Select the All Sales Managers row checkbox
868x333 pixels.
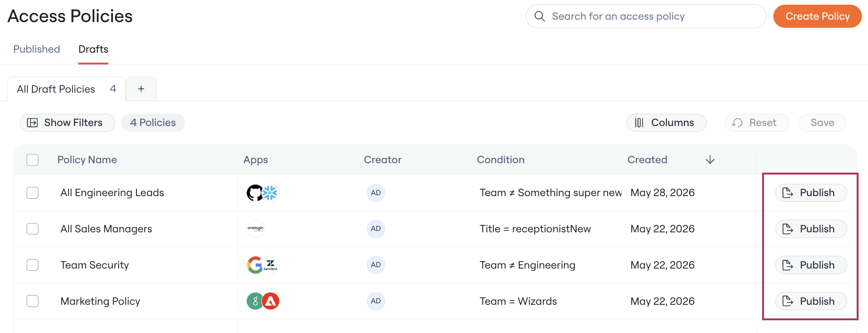32,229
